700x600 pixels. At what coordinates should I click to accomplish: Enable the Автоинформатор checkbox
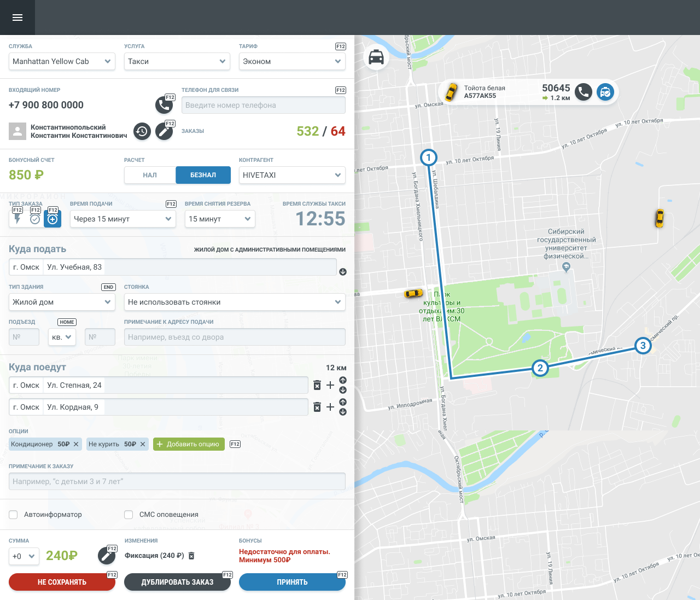coord(13,515)
